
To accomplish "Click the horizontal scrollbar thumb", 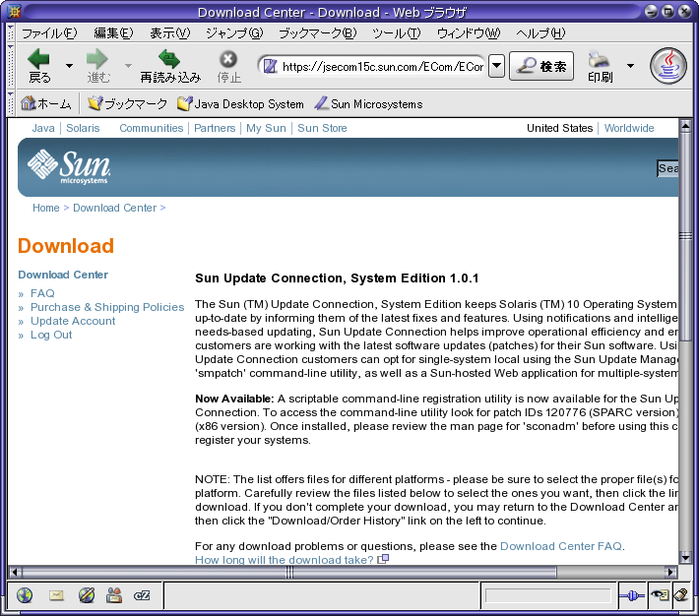I will point(289,572).
